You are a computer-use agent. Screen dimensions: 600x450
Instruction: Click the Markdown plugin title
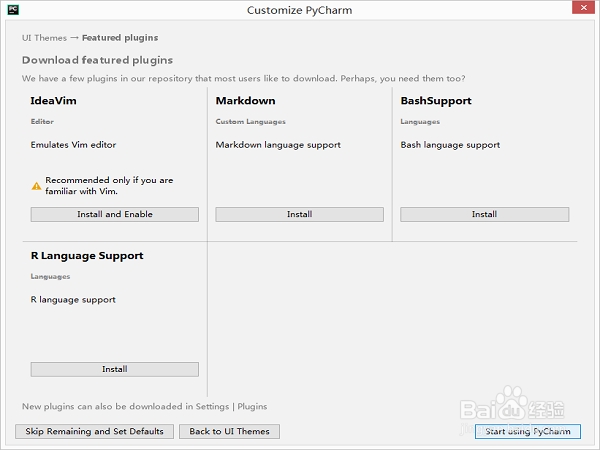246,101
